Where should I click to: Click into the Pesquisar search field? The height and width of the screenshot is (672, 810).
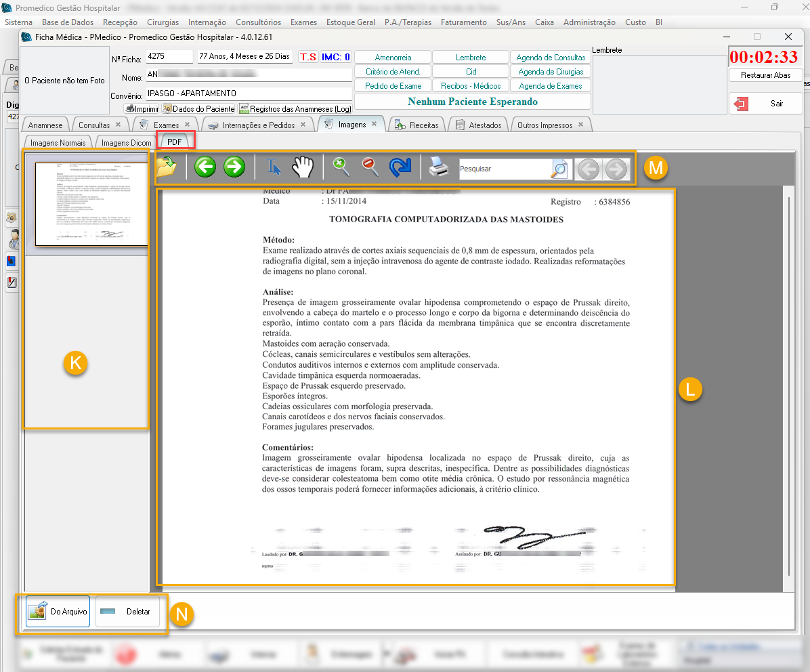pyautogui.click(x=503, y=169)
